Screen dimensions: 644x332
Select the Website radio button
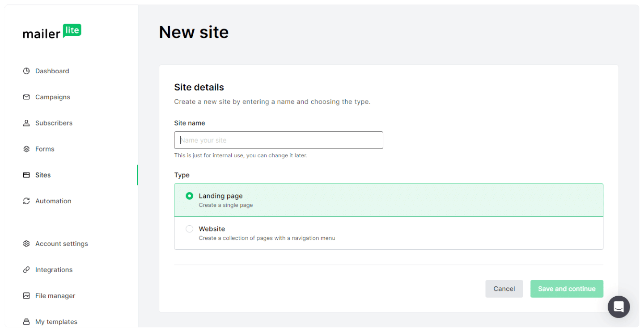(190, 229)
